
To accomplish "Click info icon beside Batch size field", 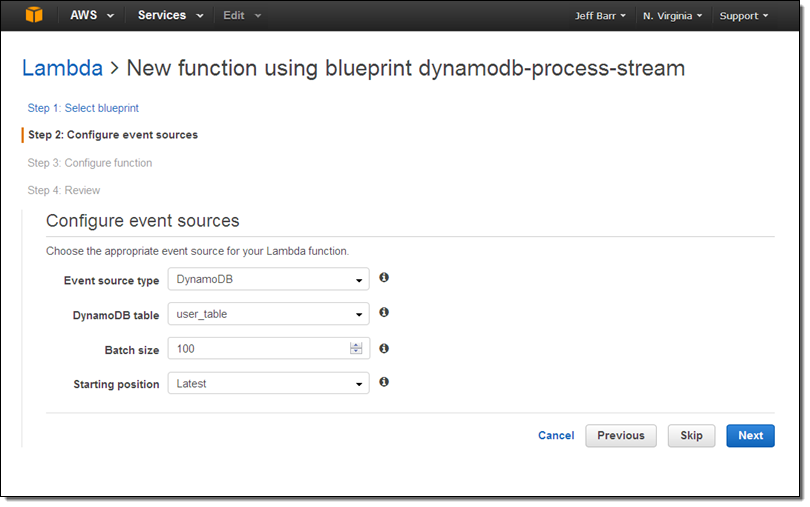I will pyautogui.click(x=384, y=348).
